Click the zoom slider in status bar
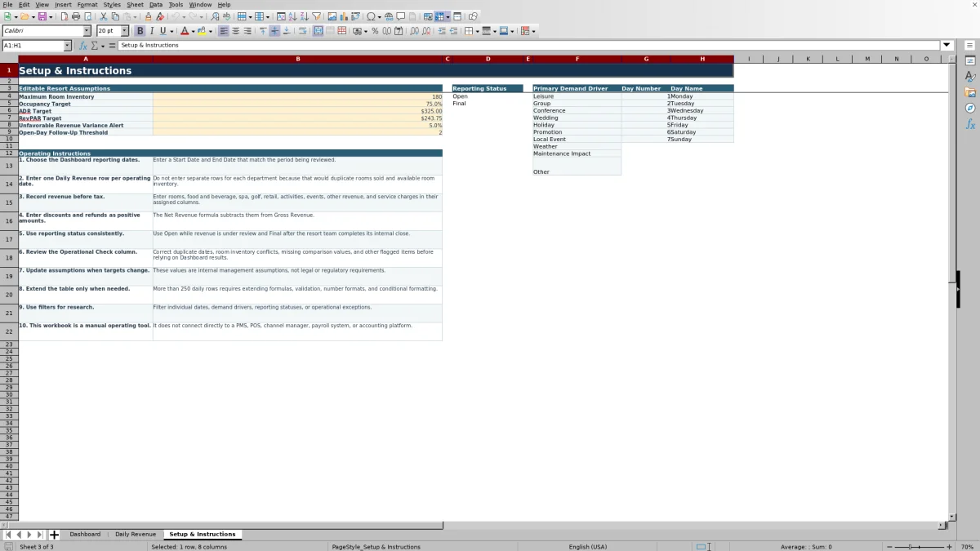This screenshot has height=551, width=980. [920, 547]
